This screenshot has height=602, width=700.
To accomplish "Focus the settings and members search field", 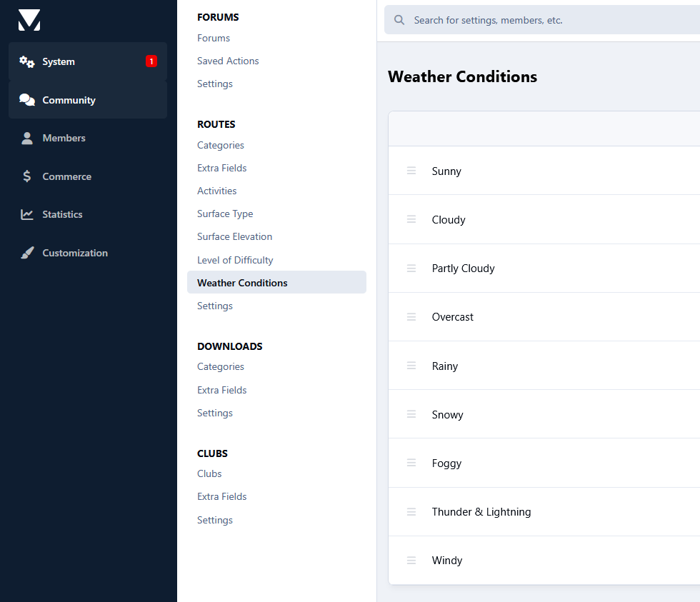I will pyautogui.click(x=542, y=20).
